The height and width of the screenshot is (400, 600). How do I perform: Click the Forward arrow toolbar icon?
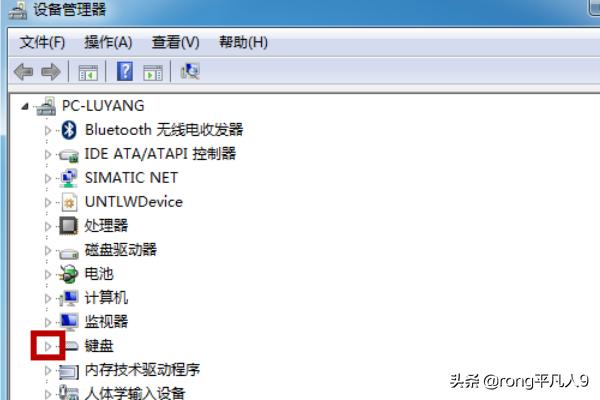(x=50, y=72)
